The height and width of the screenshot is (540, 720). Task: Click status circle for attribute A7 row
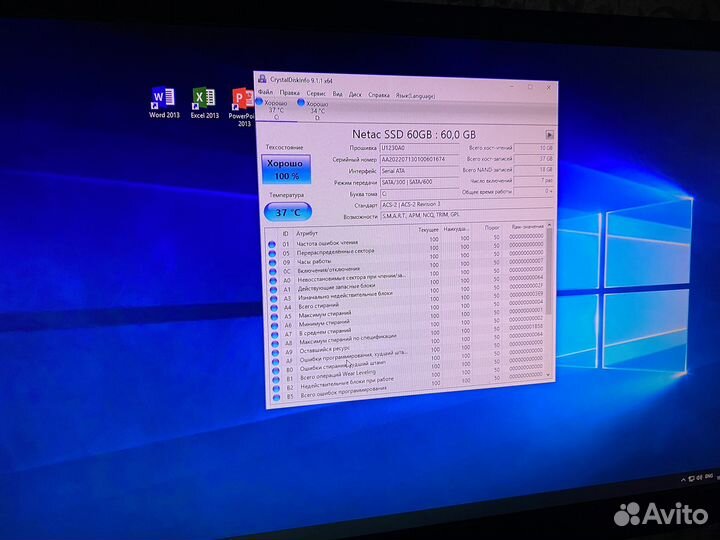click(x=275, y=335)
